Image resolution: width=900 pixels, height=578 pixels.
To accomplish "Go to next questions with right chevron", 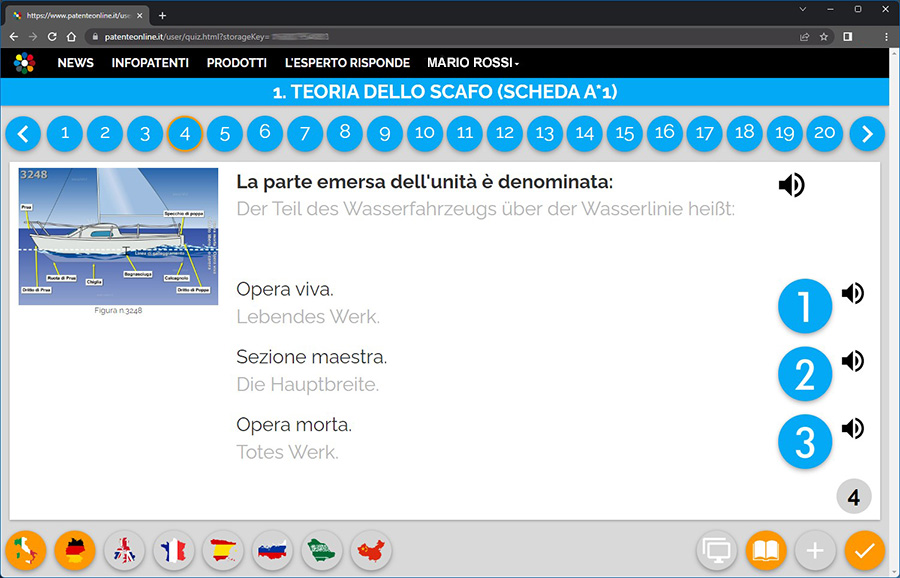I will pos(867,132).
